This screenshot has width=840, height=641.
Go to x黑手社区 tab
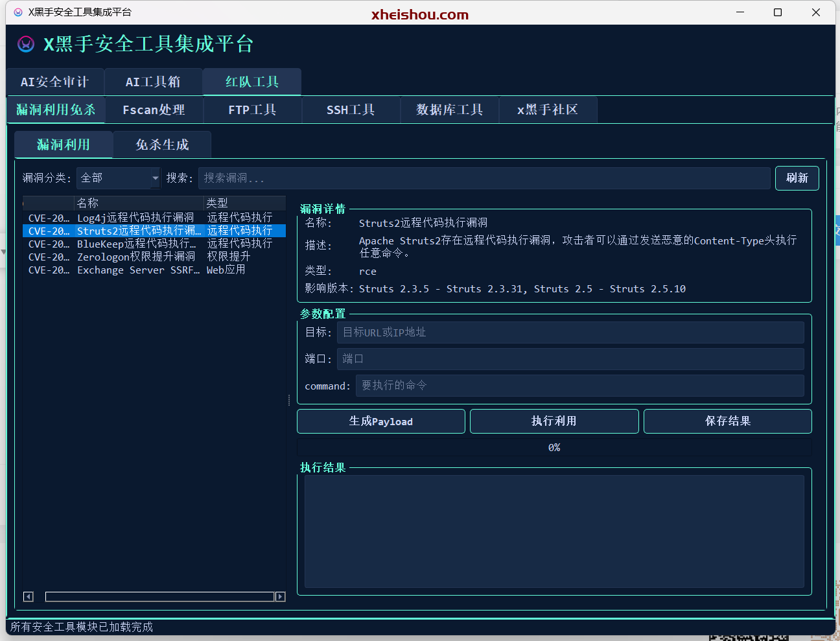click(548, 110)
